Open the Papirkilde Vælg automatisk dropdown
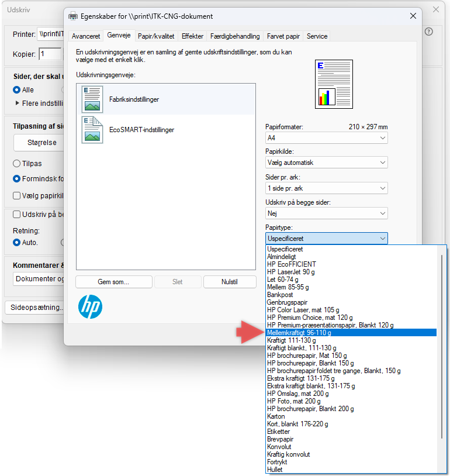The width and height of the screenshot is (450, 476). point(327,163)
